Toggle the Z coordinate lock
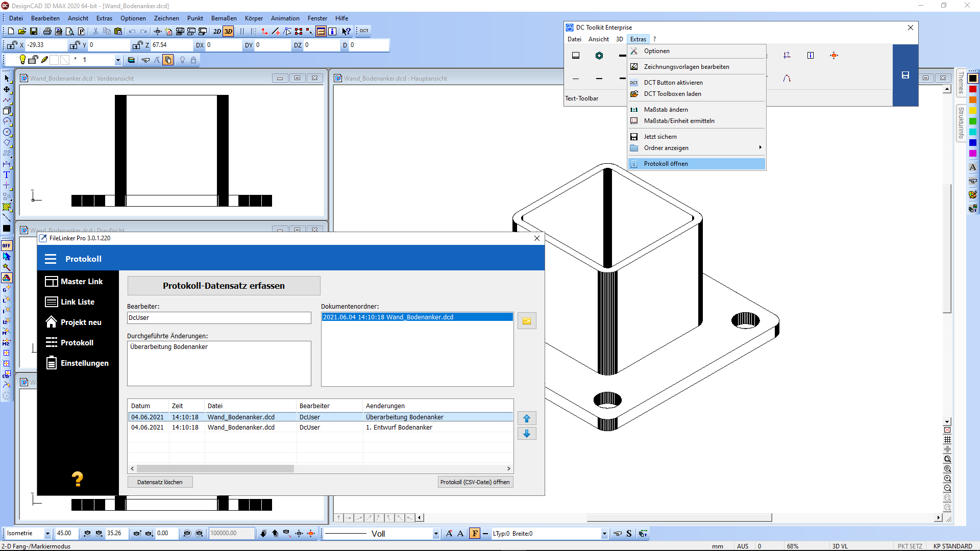The height and width of the screenshot is (551, 980). [x=137, y=45]
